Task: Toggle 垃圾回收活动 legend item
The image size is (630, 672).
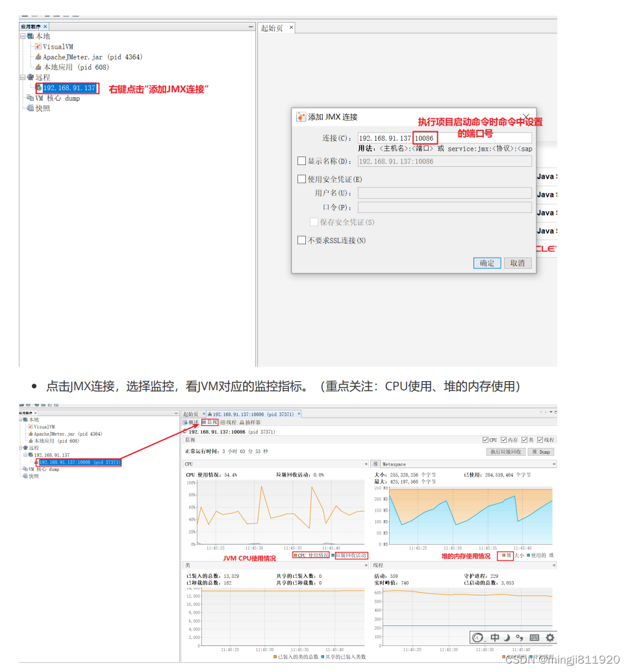Action: (x=349, y=555)
